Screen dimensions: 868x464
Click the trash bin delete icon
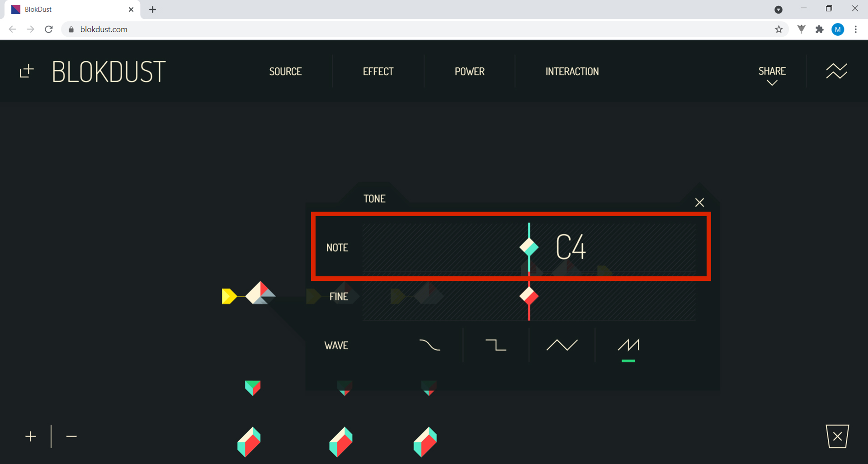click(x=837, y=436)
